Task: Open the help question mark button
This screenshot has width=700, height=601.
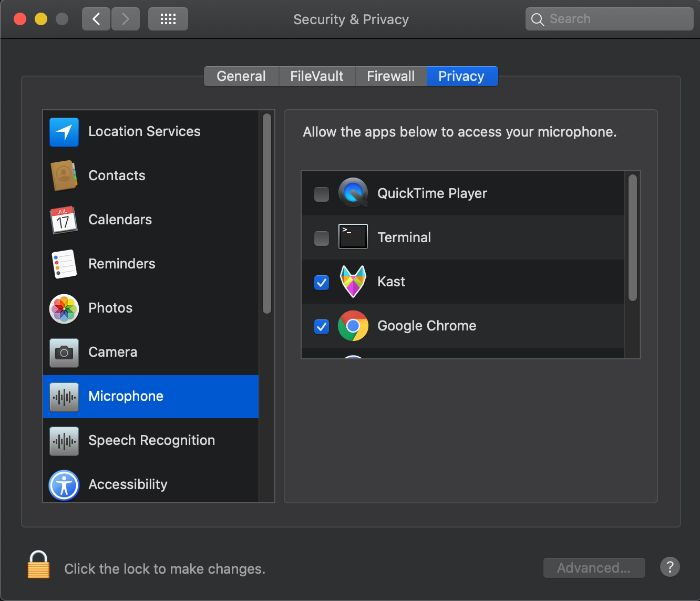Action: pyautogui.click(x=670, y=567)
